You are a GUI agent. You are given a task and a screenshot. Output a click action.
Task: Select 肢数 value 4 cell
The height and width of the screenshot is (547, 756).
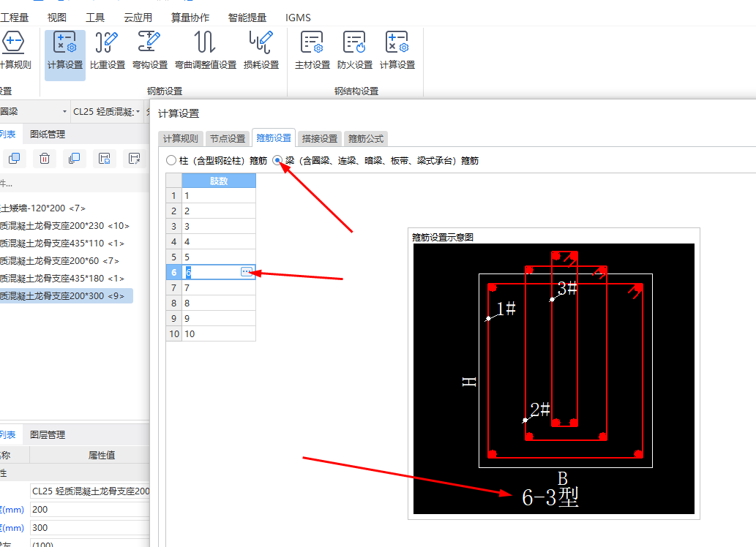[x=218, y=242]
